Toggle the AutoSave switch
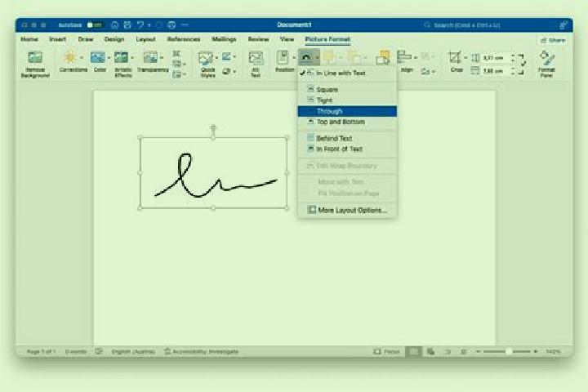Screen dimensions: 588x392 [x=95, y=25]
